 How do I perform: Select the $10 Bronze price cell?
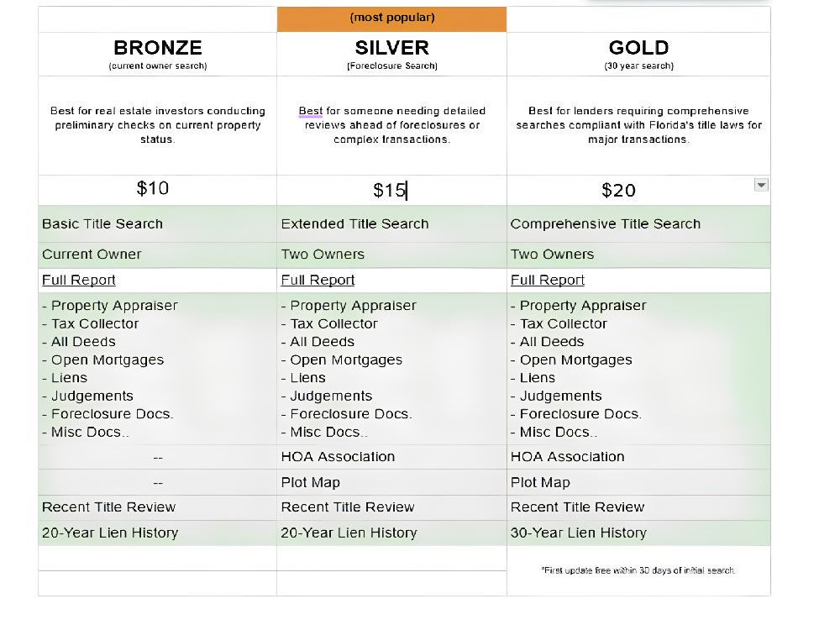pos(158,190)
